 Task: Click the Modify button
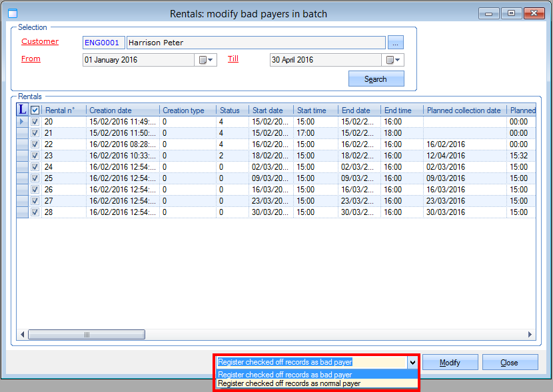click(x=450, y=363)
